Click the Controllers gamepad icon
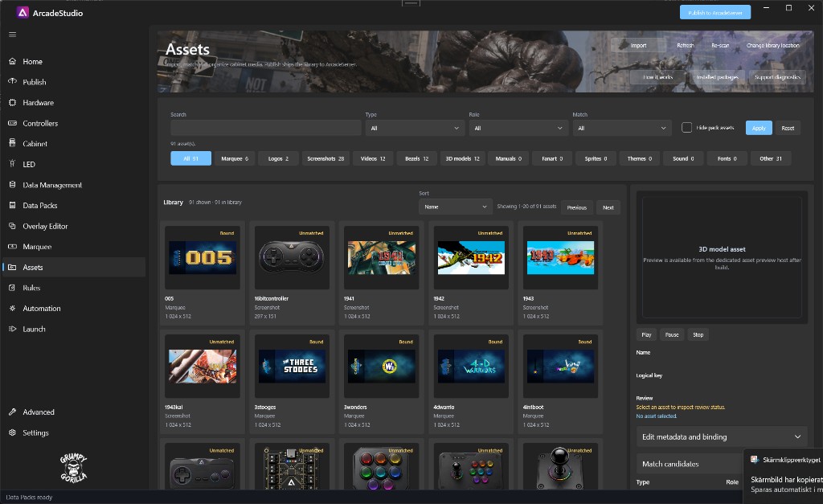Image resolution: width=823 pixels, height=504 pixels. (13, 123)
